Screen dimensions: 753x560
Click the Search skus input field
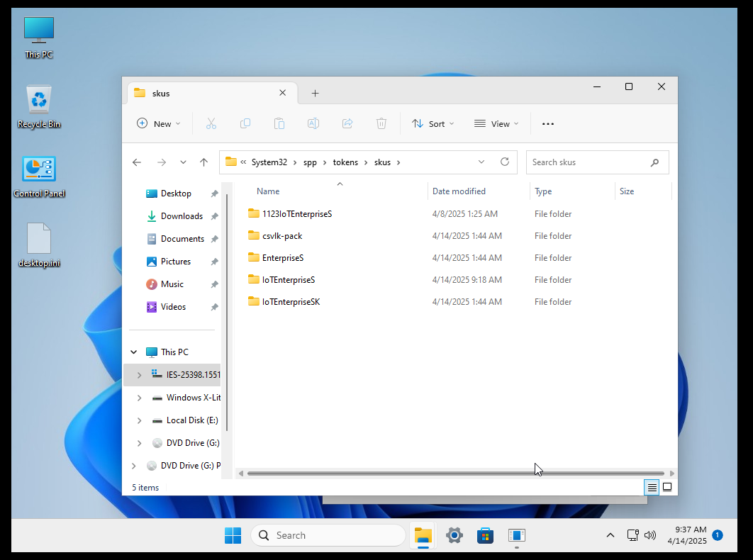(598, 162)
